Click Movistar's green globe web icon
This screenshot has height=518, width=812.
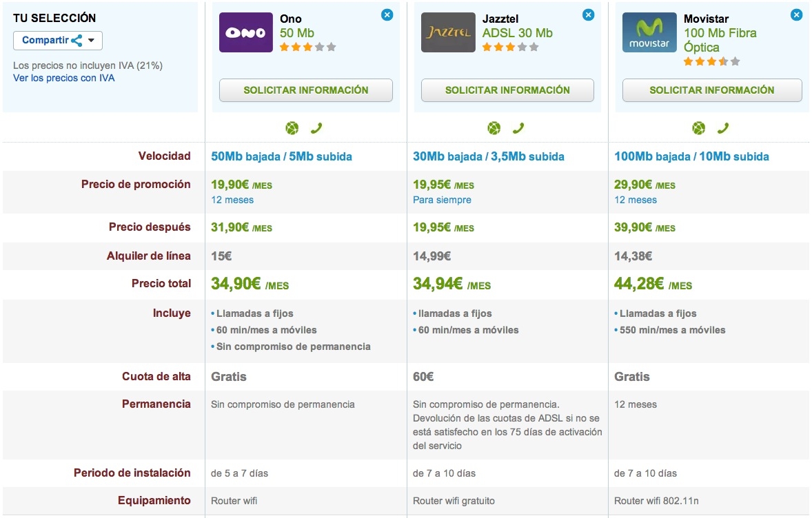[x=698, y=128]
